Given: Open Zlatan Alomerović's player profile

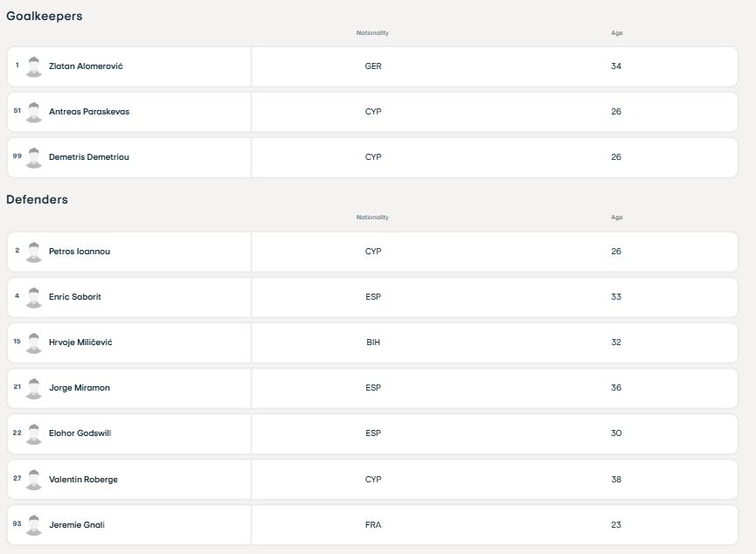Looking at the screenshot, I should tap(86, 66).
